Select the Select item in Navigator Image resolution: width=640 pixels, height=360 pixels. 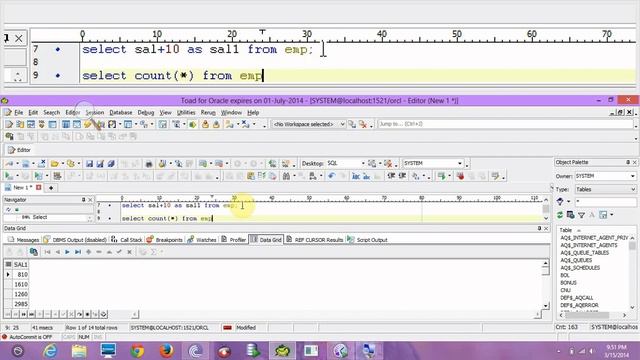click(x=40, y=217)
